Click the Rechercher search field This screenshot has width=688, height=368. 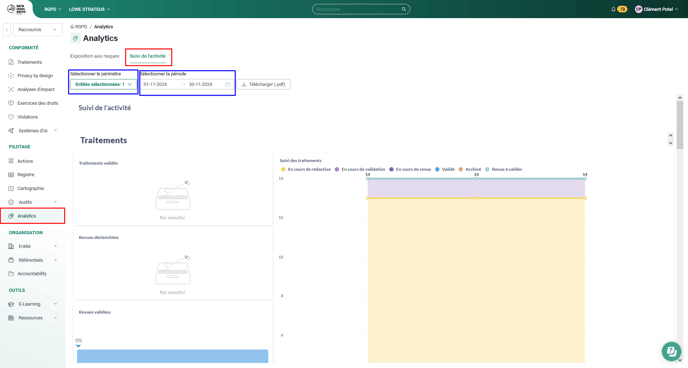(361, 9)
